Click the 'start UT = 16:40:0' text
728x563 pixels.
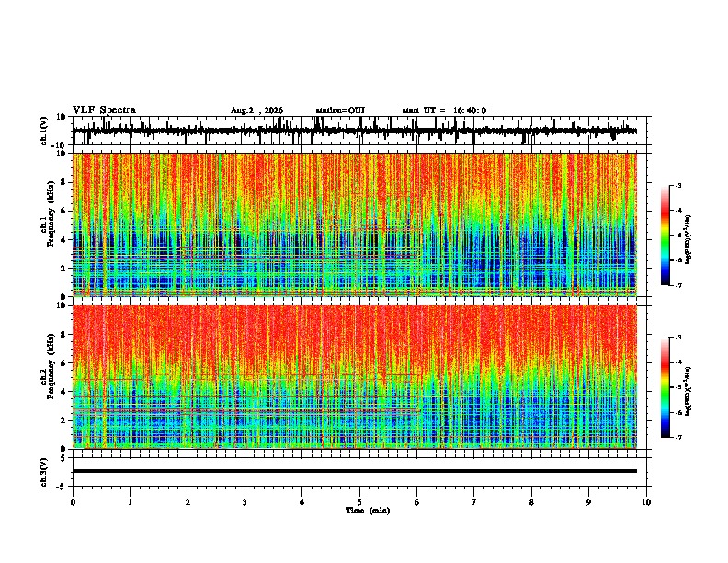coord(444,110)
